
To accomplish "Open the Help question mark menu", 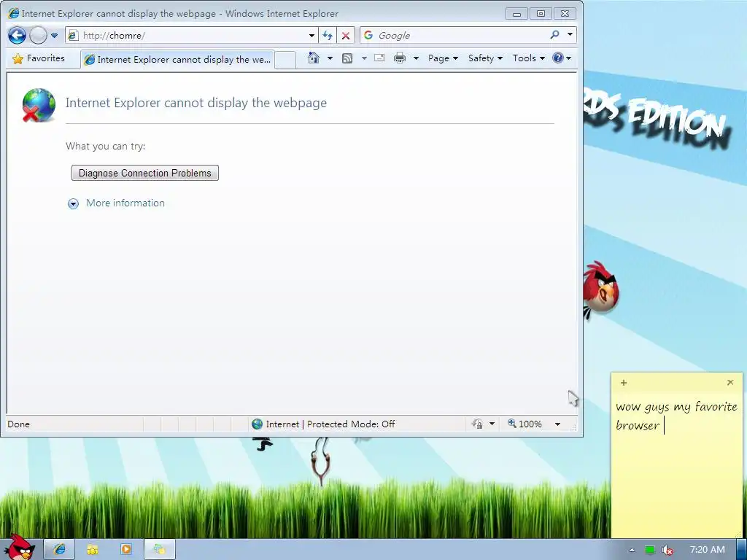I will click(x=562, y=58).
